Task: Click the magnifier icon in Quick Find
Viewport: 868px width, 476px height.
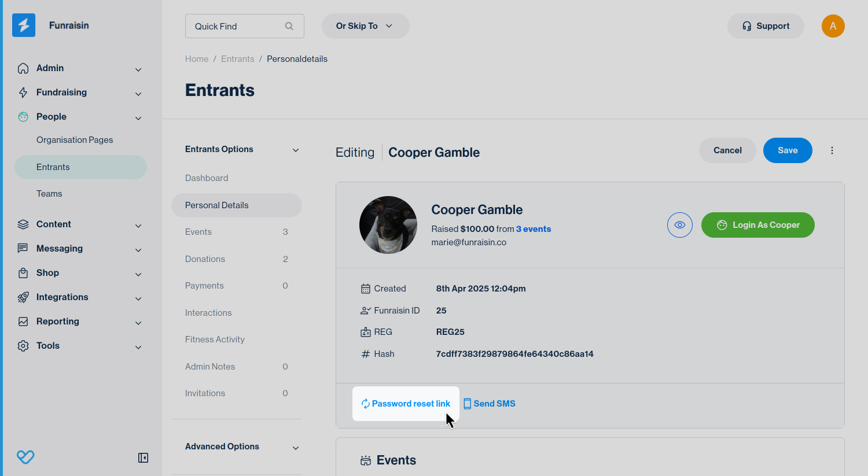Action: (289, 26)
